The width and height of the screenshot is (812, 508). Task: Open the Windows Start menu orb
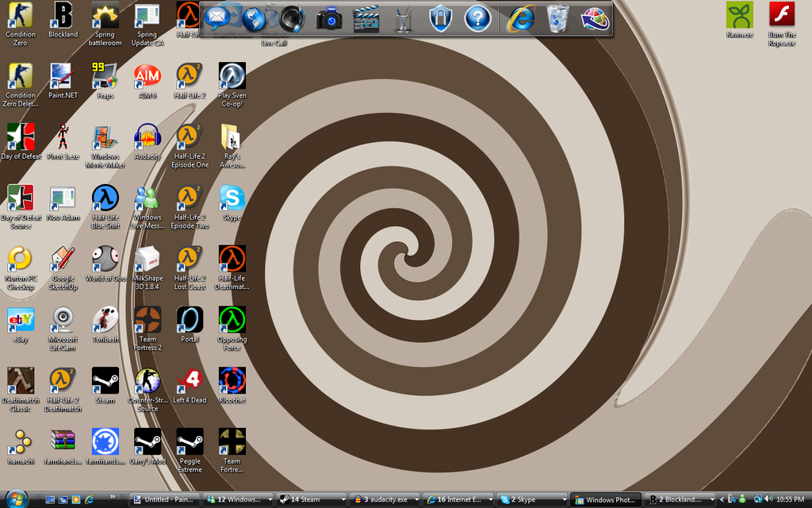click(16, 498)
